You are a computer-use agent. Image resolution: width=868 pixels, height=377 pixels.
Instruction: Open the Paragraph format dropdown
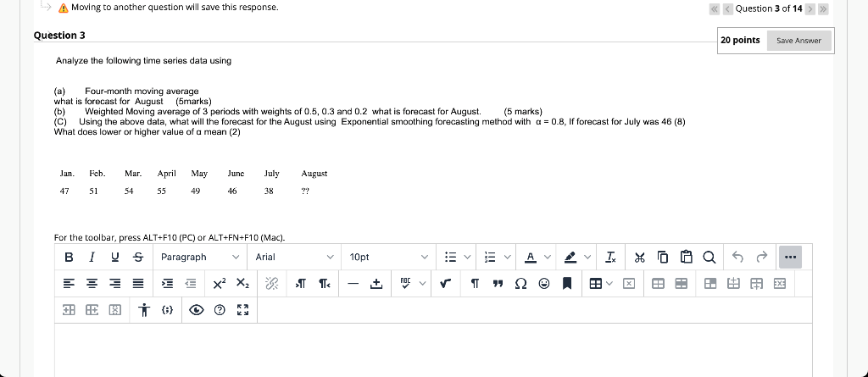[x=200, y=257]
